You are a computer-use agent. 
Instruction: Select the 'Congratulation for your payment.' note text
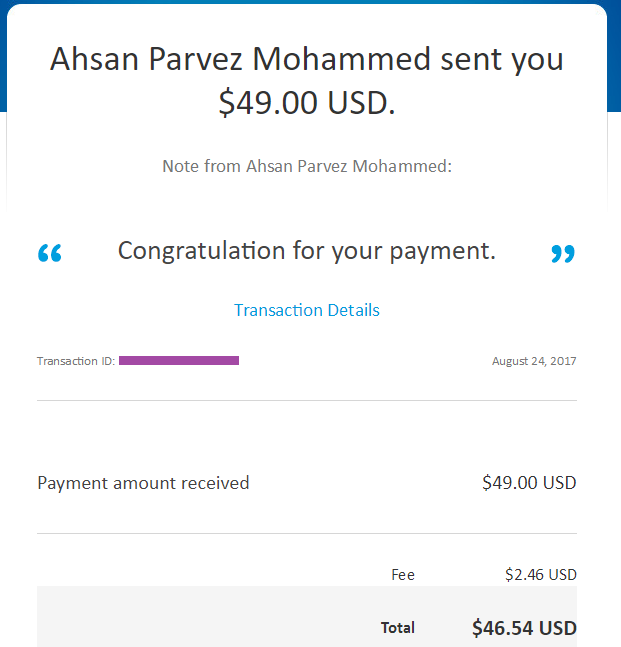tap(307, 250)
